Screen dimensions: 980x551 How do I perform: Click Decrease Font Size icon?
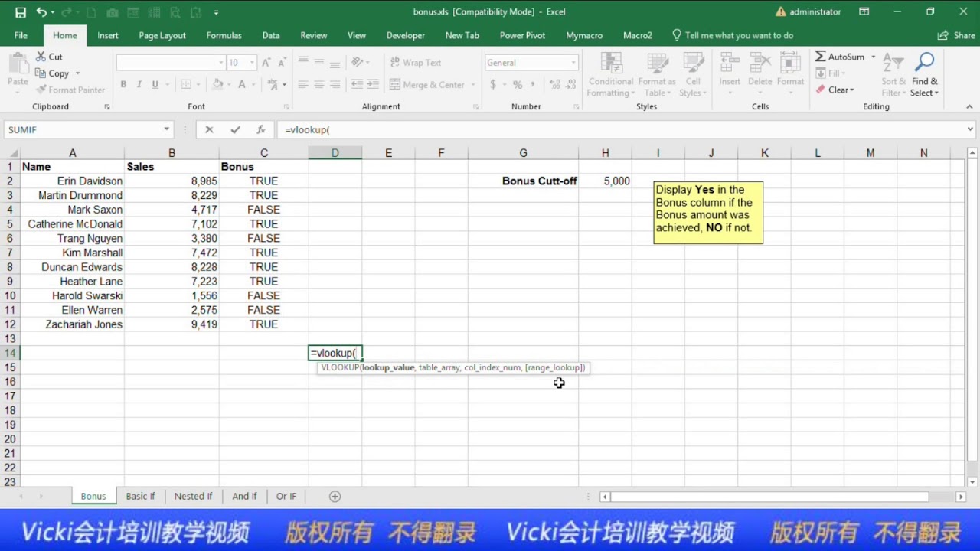[x=282, y=63]
